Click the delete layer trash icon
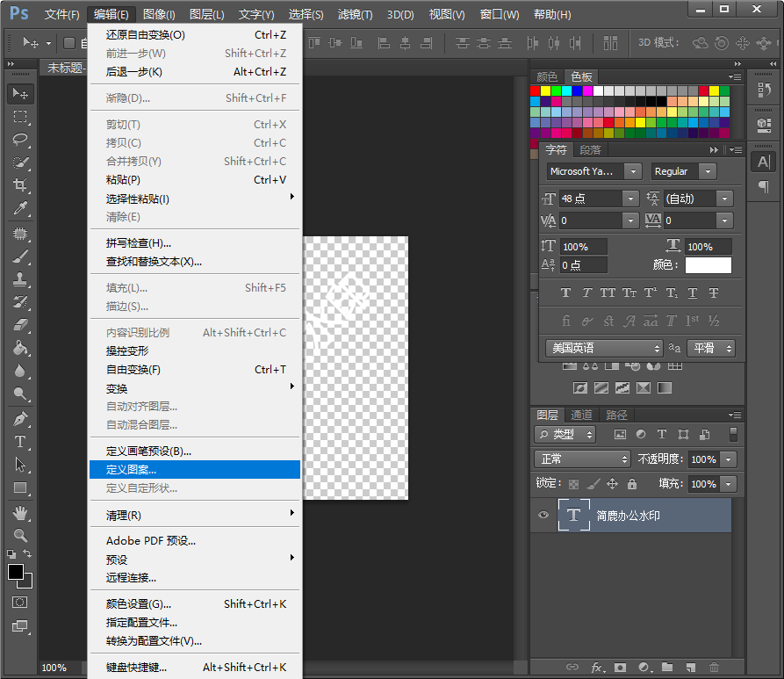The width and height of the screenshot is (784, 679). click(714, 668)
